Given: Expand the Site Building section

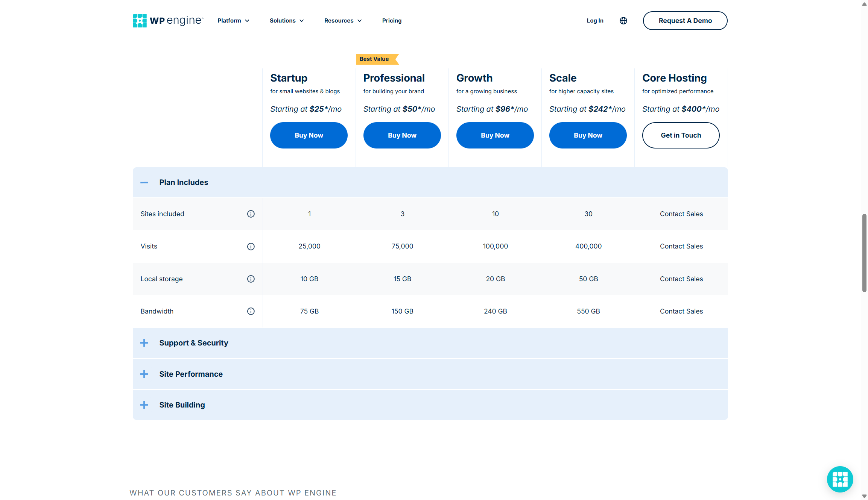Looking at the screenshot, I should click(144, 405).
